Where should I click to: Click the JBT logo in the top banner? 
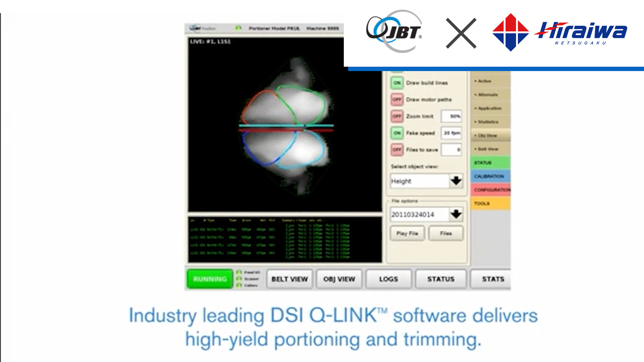click(394, 31)
